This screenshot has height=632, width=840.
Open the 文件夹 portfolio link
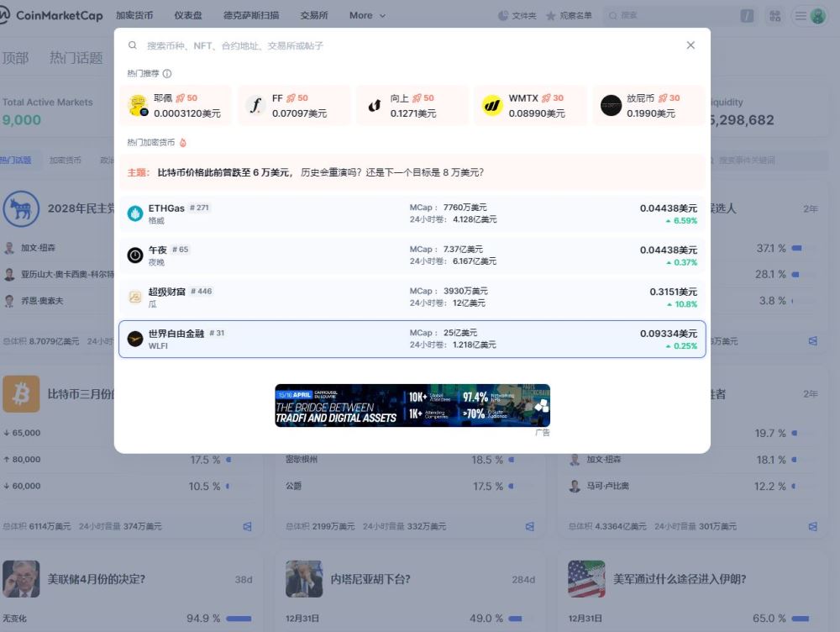click(517, 15)
